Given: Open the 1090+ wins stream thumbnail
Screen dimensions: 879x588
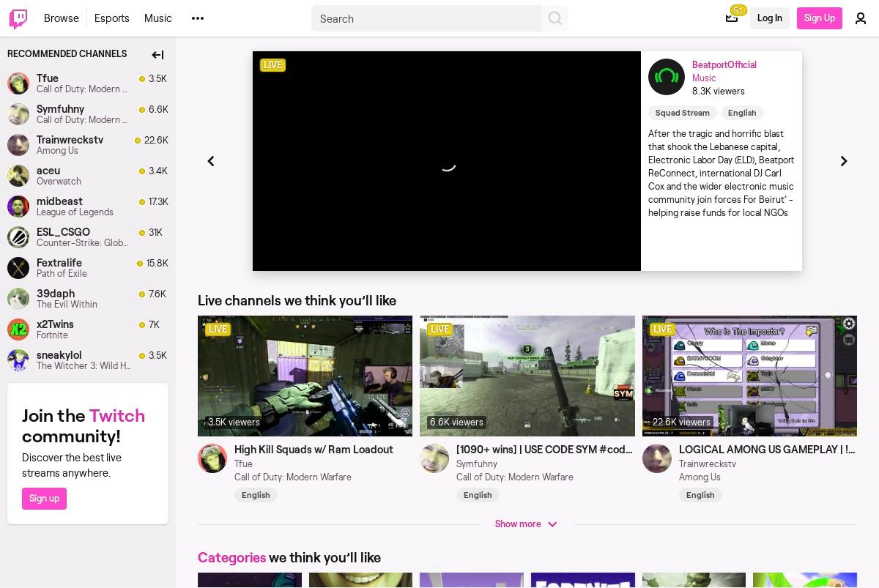Looking at the screenshot, I should pyautogui.click(x=527, y=376).
